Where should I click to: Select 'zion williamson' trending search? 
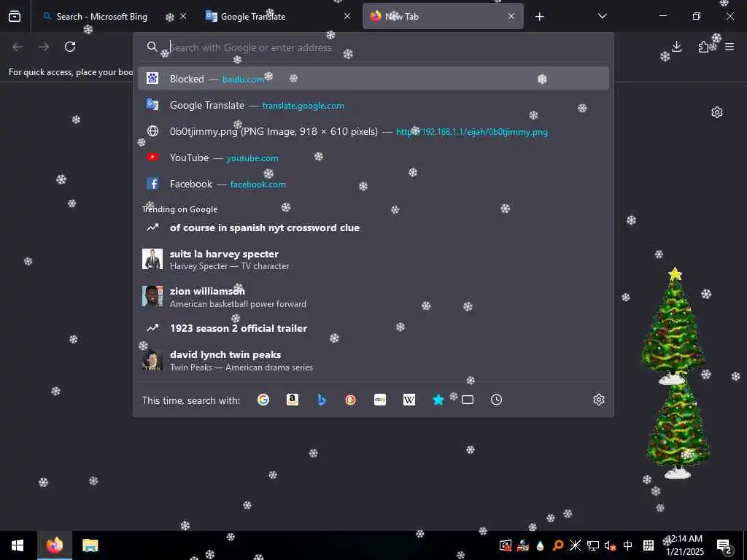point(373,297)
